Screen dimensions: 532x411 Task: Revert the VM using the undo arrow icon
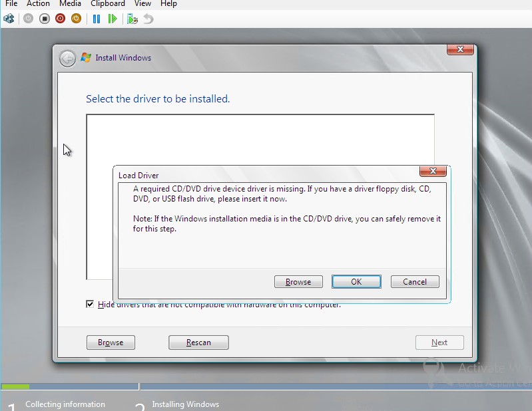pos(148,19)
